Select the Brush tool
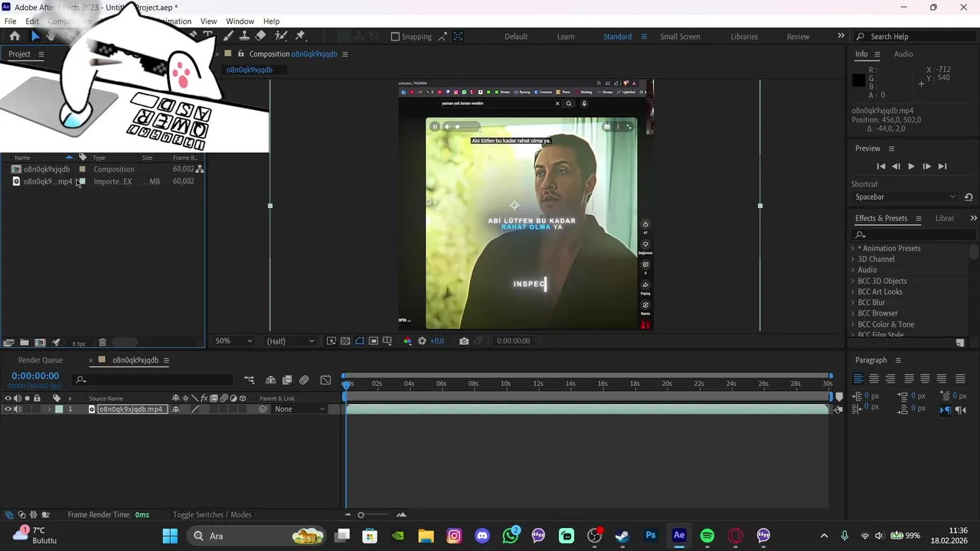The width and height of the screenshot is (980, 551). point(228,36)
